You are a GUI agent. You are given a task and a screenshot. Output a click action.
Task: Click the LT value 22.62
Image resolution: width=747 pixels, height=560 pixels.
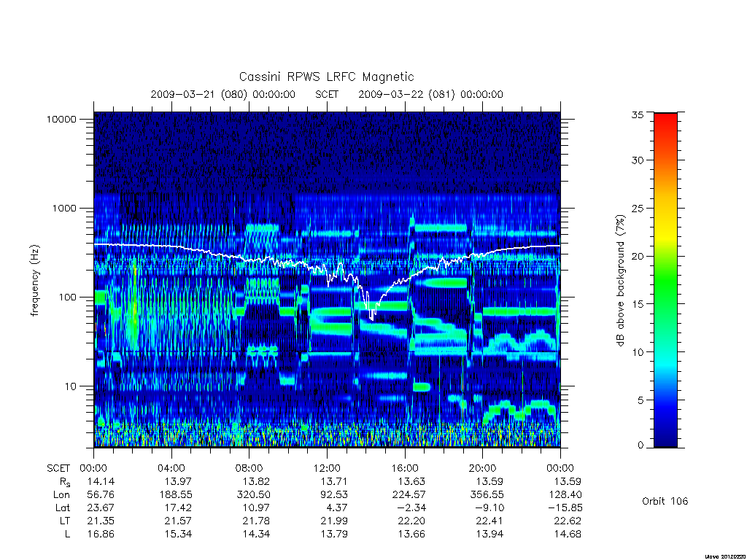(x=568, y=521)
